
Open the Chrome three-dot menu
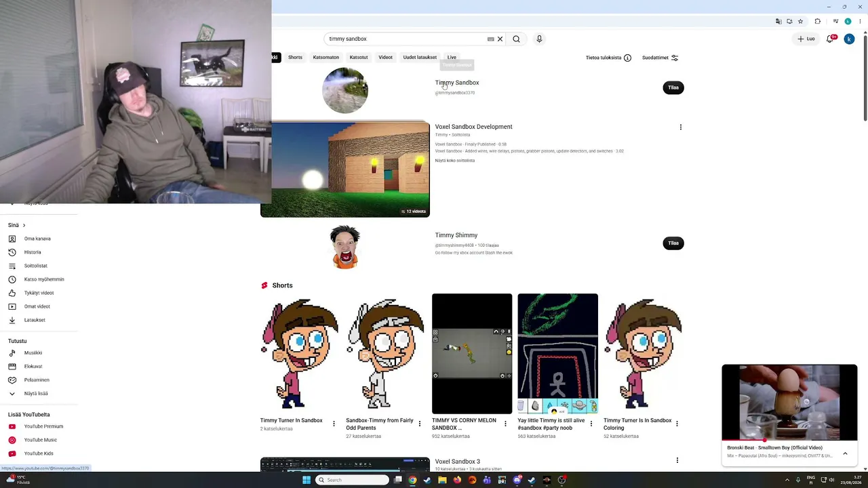point(859,21)
